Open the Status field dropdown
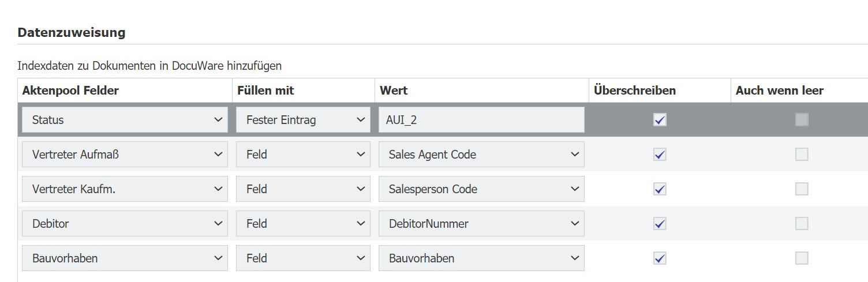 pyautogui.click(x=125, y=120)
